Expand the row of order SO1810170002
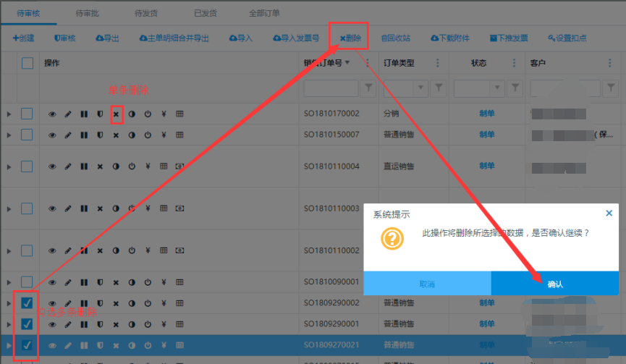The height and width of the screenshot is (364, 626). (9, 114)
